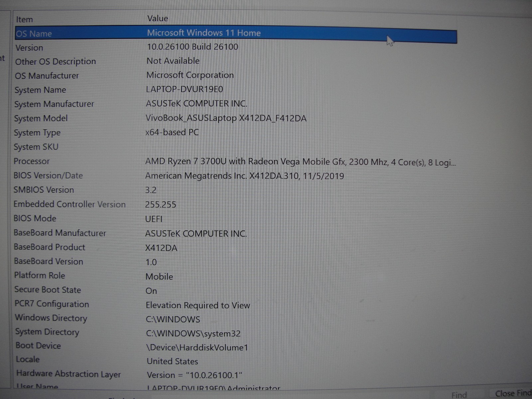The height and width of the screenshot is (399, 532).
Task: Click AMD Ryzen 7 3700U value
Action: click(x=301, y=162)
